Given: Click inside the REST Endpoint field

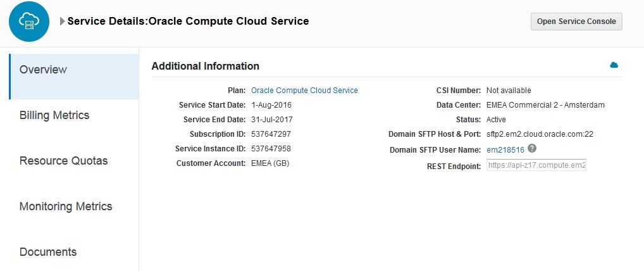Looking at the screenshot, I should 536,165.
